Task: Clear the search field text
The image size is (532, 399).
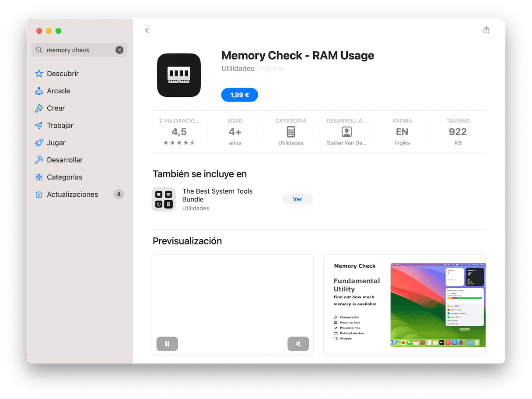Action: (x=119, y=50)
